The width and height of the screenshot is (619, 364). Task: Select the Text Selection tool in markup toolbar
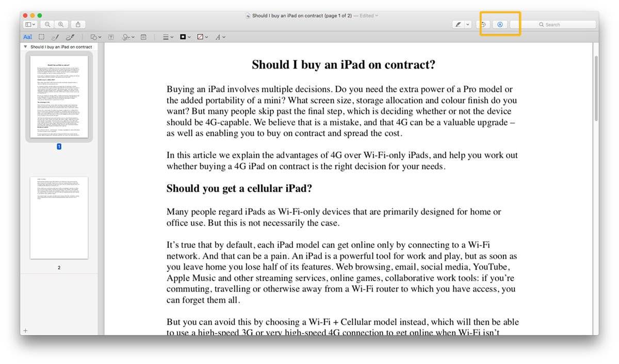(27, 37)
